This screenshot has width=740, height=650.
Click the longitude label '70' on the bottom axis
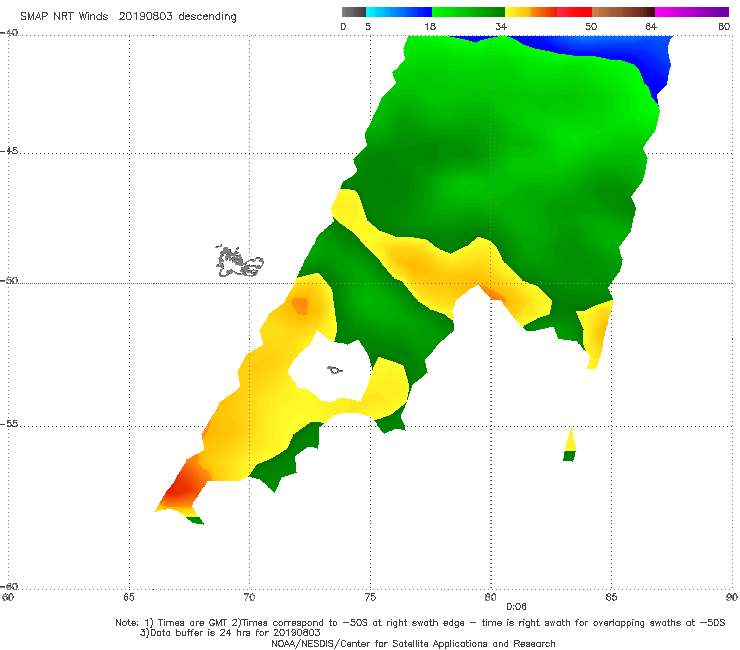[x=249, y=598]
